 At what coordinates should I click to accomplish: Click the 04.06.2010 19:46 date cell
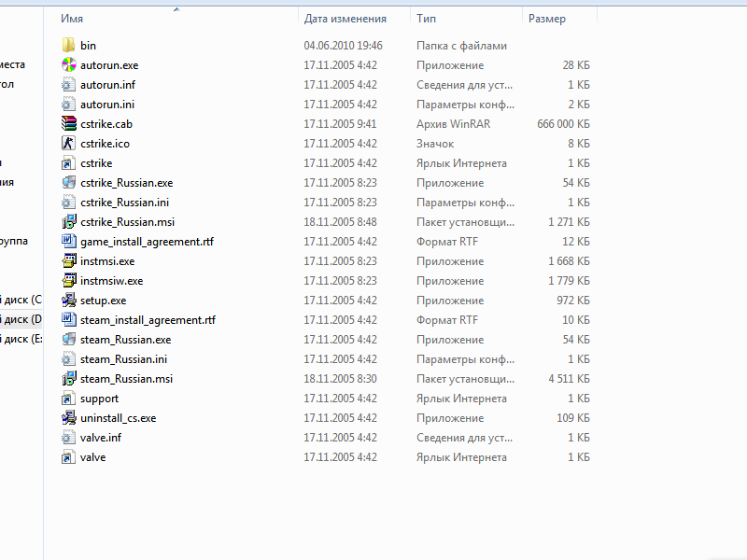(x=343, y=45)
